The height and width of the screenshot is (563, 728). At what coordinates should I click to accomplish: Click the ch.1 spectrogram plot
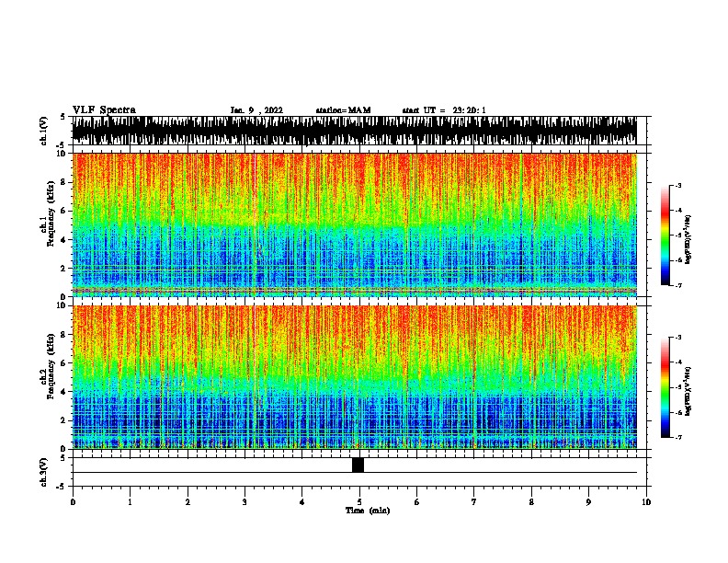355,224
